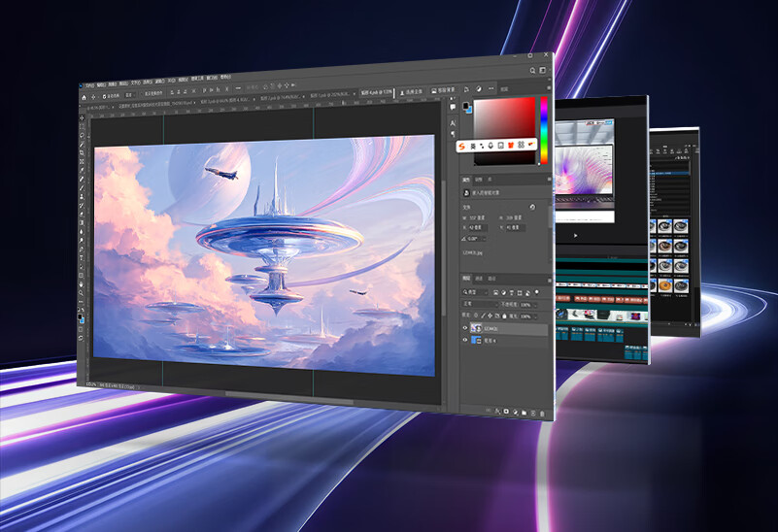Open the layer filter type dropdown
Image resolution: width=778 pixels, height=532 pixels.
pyautogui.click(x=473, y=291)
